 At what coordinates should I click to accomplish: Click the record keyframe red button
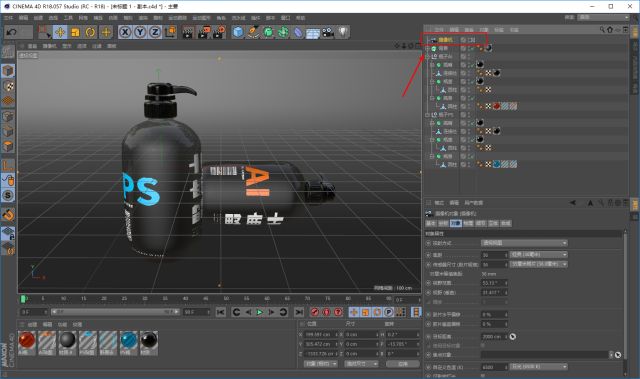pyautogui.click(x=314, y=312)
